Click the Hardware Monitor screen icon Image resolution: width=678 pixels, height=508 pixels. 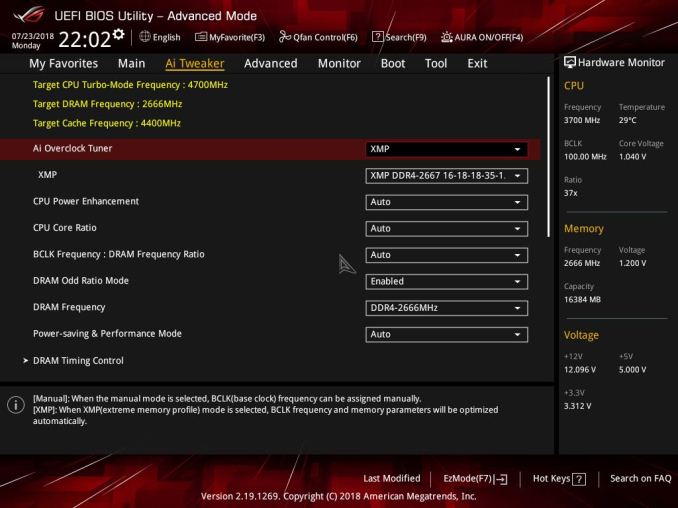[569, 63]
